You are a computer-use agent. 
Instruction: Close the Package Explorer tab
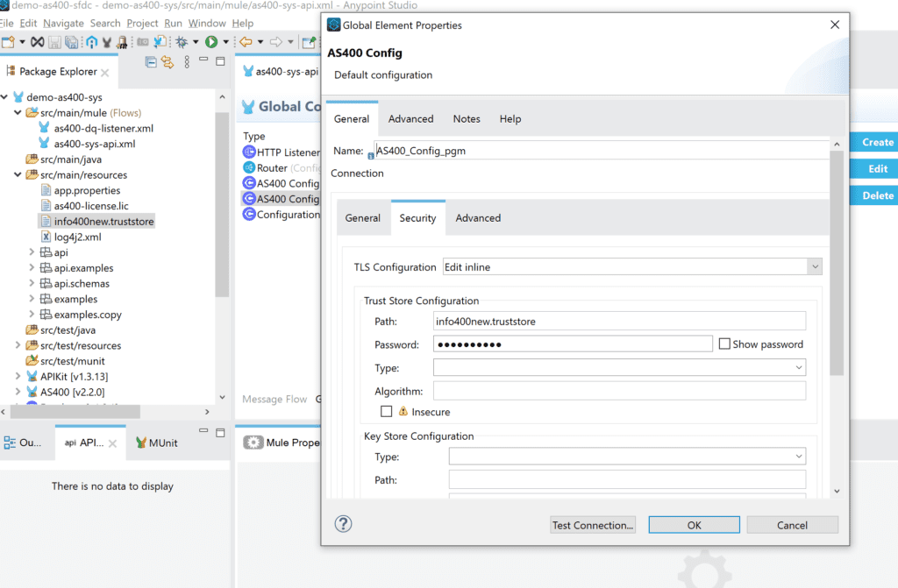point(105,73)
